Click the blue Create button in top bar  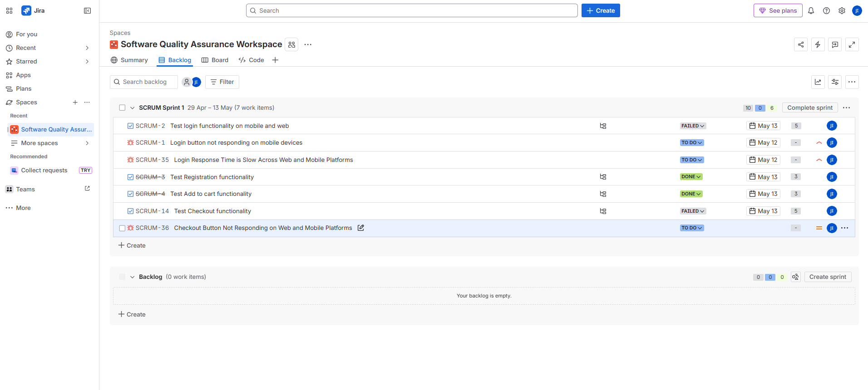point(601,10)
